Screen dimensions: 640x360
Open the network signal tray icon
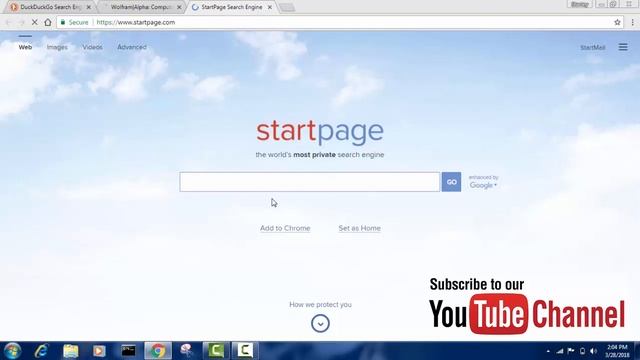(x=560, y=351)
